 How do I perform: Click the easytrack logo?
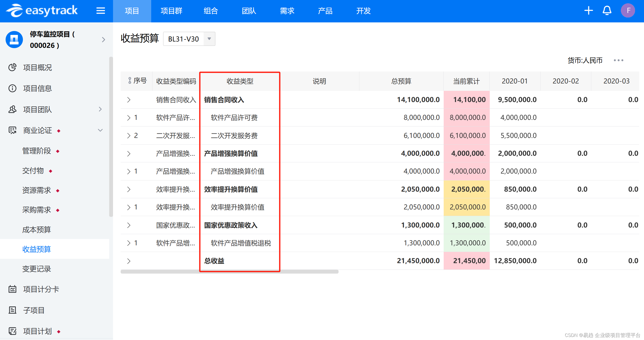tap(42, 11)
